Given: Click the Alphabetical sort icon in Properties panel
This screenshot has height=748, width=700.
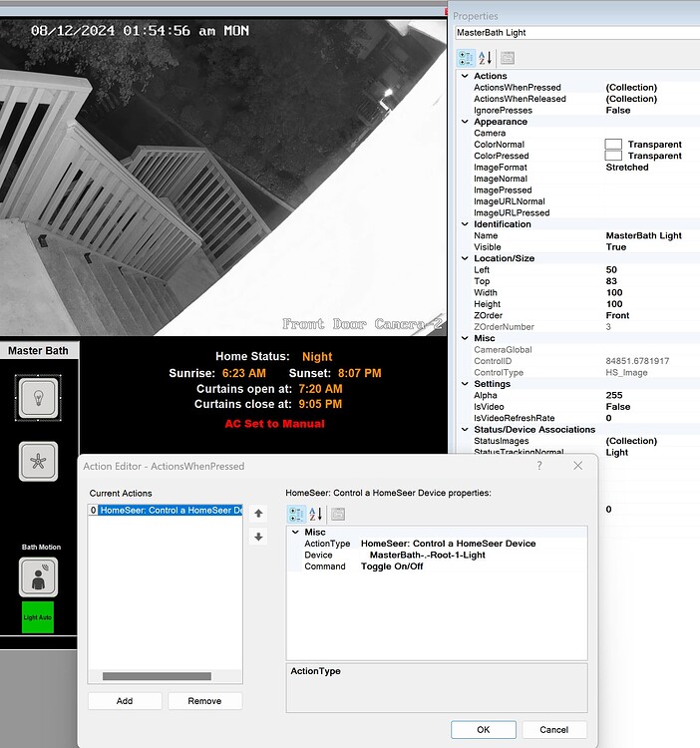Looking at the screenshot, I should [485, 58].
